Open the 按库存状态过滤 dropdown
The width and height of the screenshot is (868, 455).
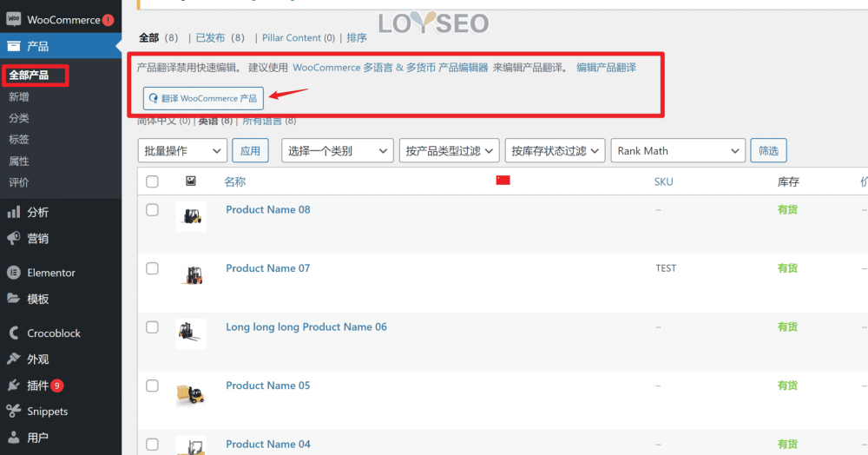[555, 150]
